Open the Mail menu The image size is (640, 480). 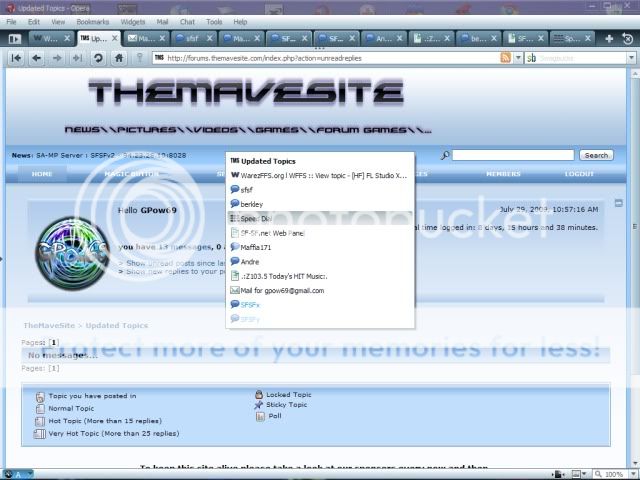162,22
